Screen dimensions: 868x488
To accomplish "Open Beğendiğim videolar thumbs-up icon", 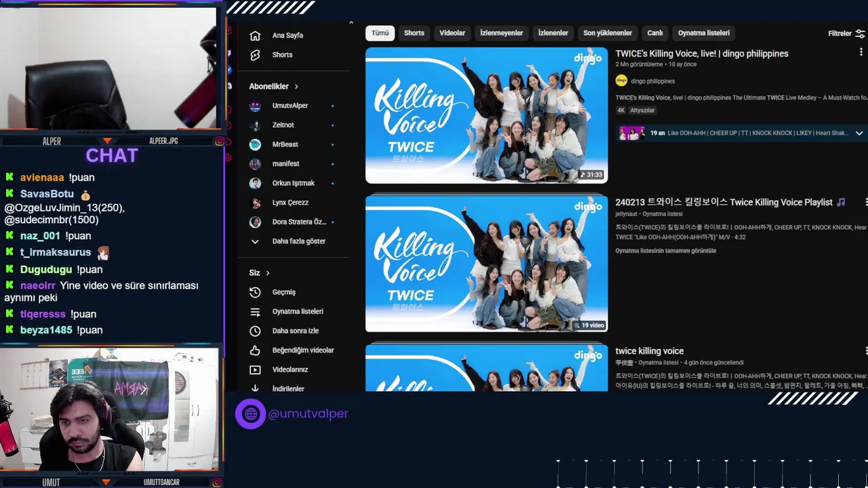I will [x=255, y=350].
